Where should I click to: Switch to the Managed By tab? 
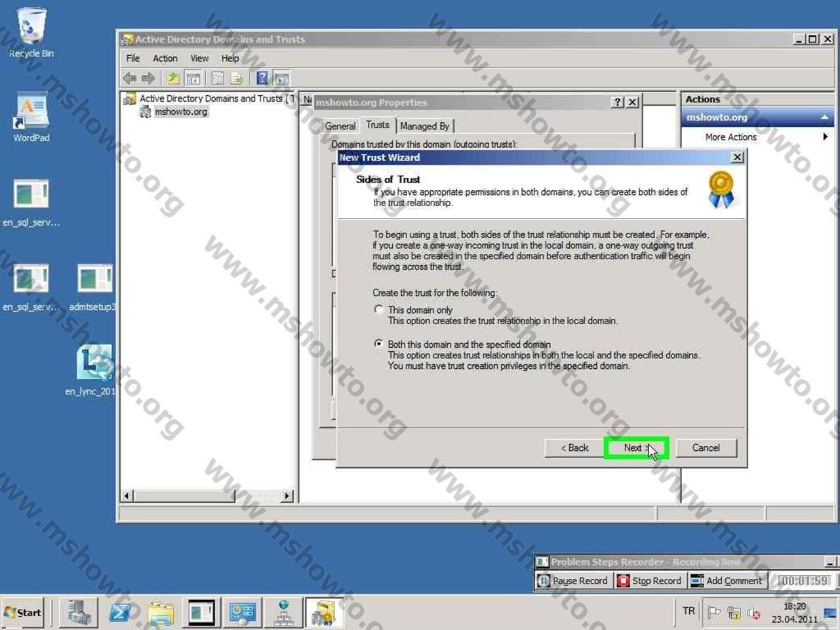pos(424,126)
